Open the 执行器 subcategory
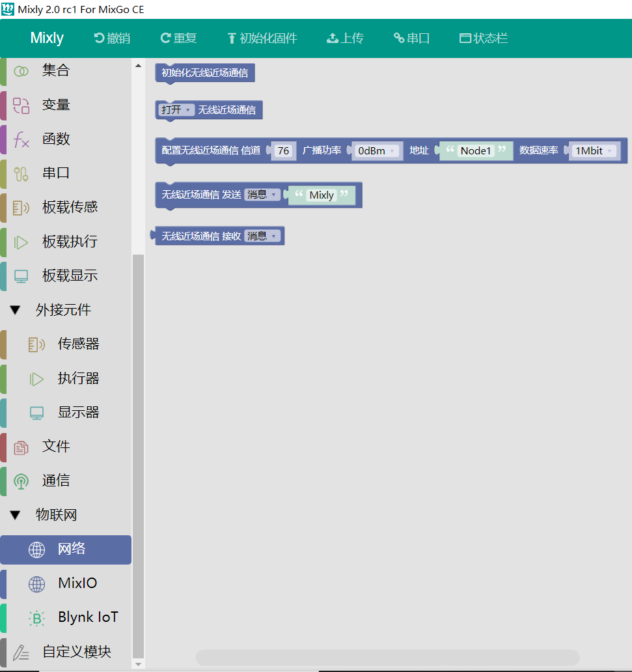Image resolution: width=632 pixels, height=672 pixels. 66,379
